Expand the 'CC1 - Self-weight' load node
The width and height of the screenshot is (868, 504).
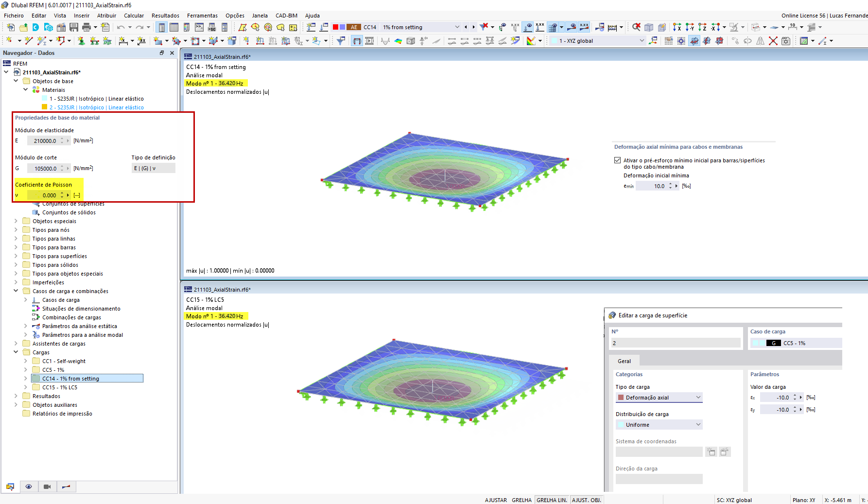(25, 361)
